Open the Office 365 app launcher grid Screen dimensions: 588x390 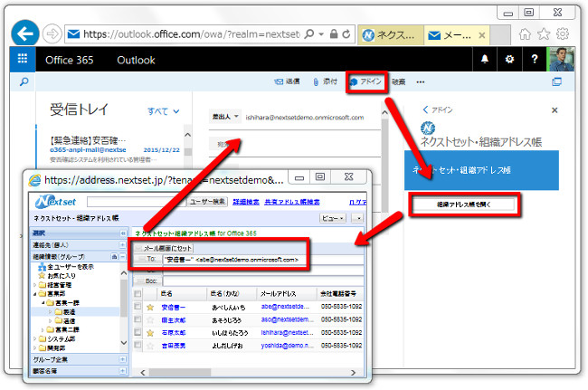[23, 59]
